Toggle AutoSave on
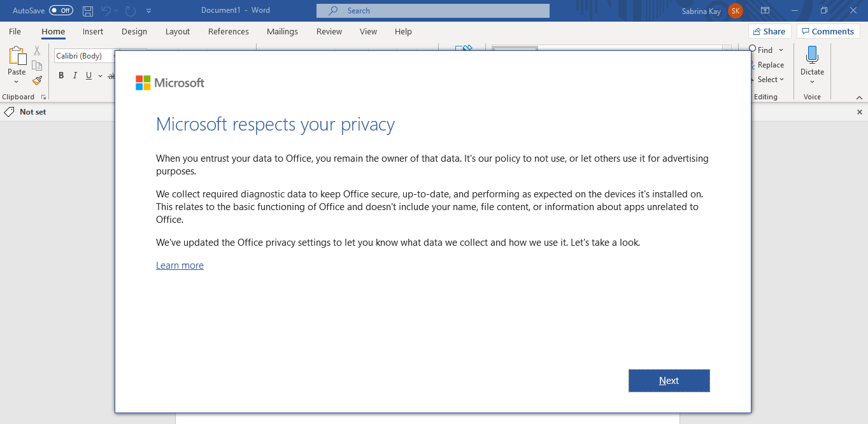This screenshot has height=424, width=868. (x=60, y=10)
